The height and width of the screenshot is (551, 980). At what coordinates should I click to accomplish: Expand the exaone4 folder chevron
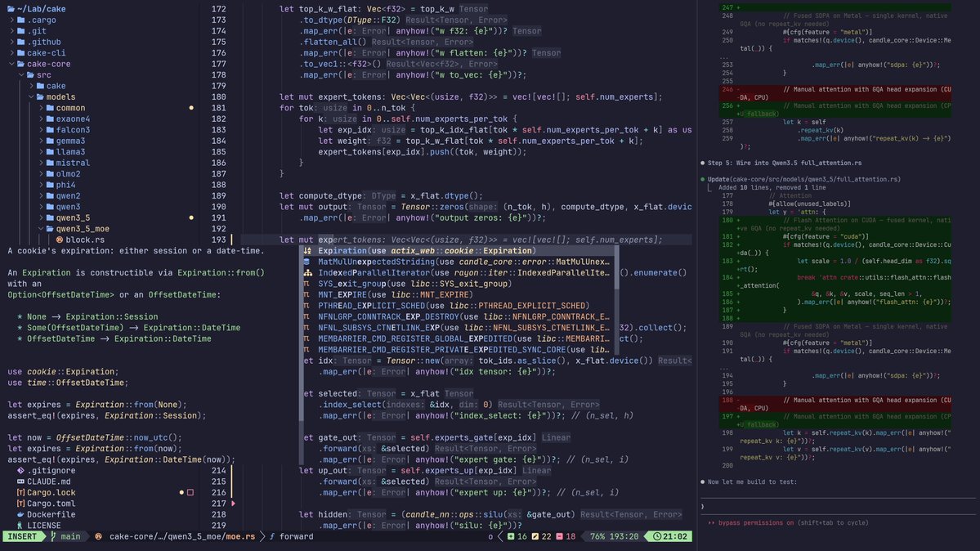pos(41,119)
